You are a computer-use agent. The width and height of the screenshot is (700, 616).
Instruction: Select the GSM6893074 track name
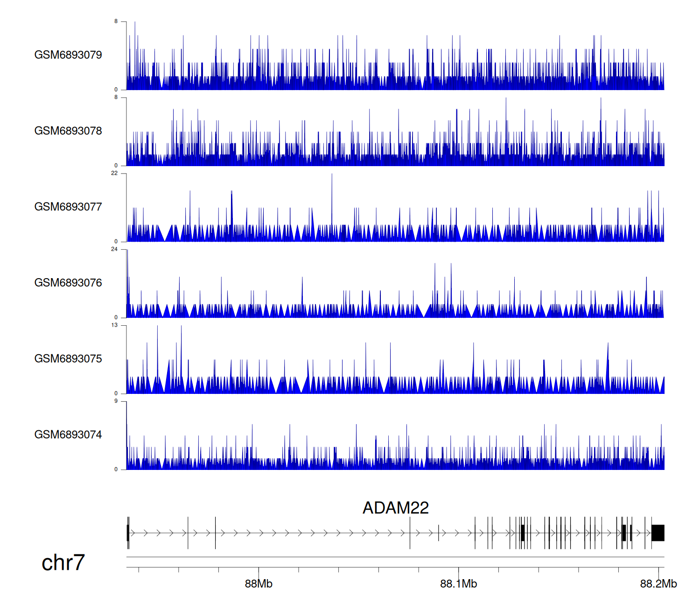68,435
